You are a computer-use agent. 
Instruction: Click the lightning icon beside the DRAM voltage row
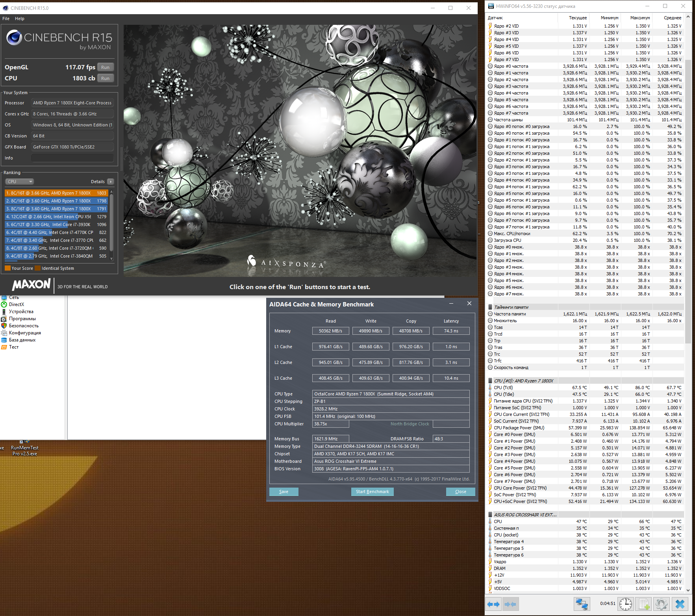click(x=490, y=568)
